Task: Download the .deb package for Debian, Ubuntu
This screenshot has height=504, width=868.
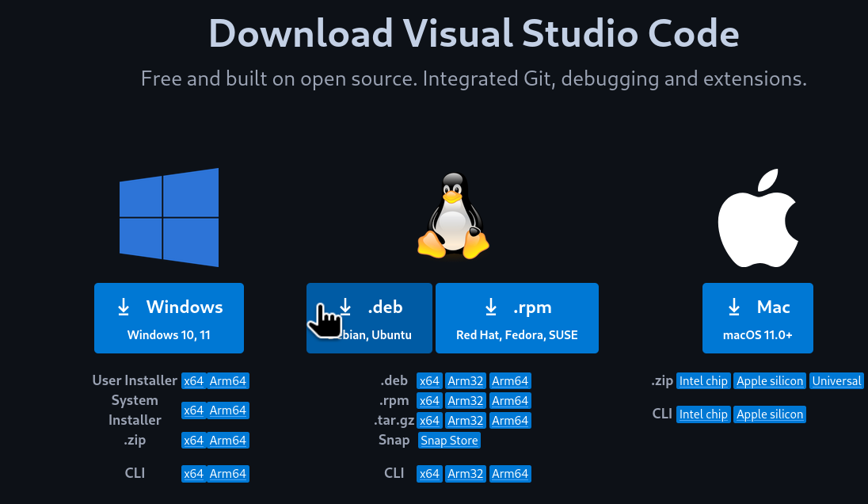Action: click(369, 318)
